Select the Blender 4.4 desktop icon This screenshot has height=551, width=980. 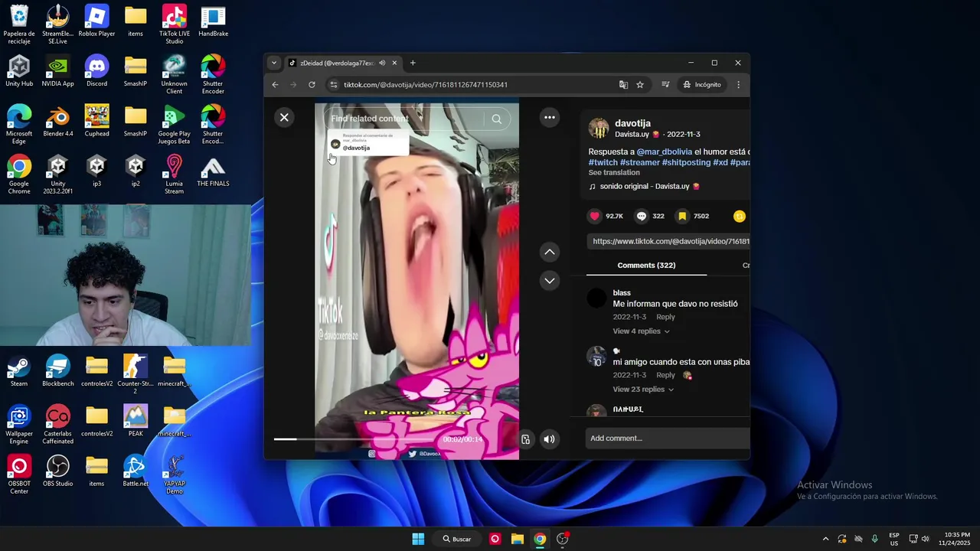point(58,121)
